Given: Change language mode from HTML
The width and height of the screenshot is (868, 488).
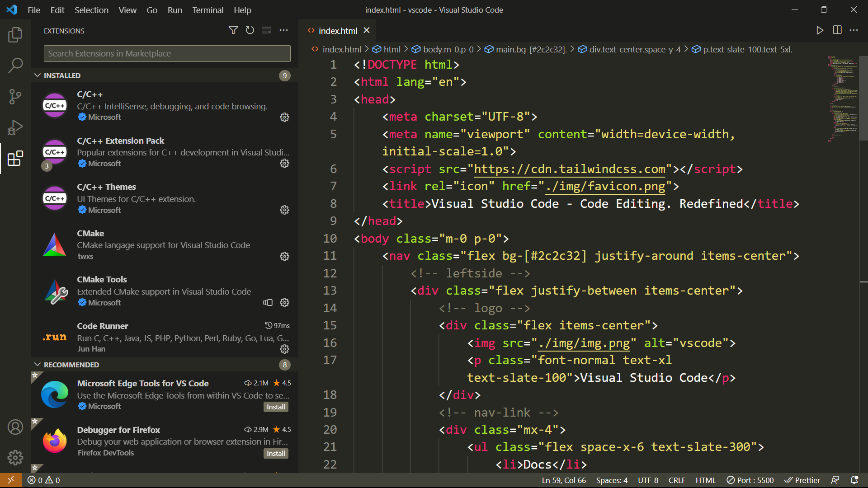Looking at the screenshot, I should 706,480.
